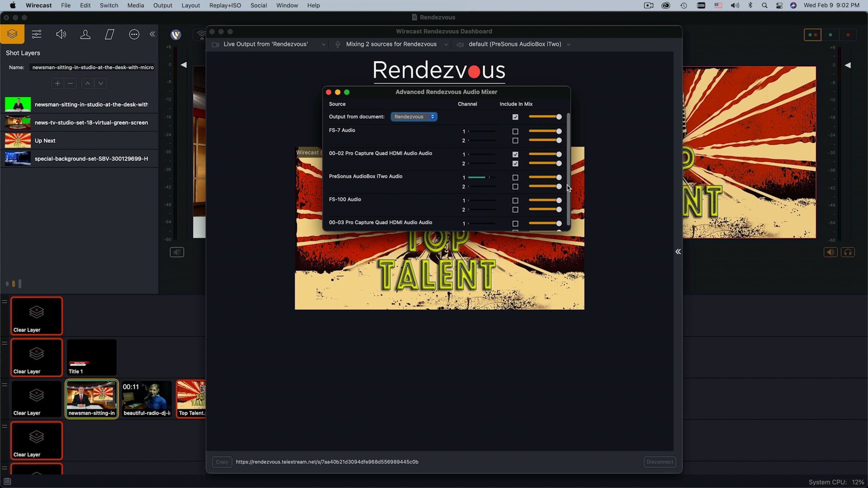Check FS-100 Audio channel 2 box
Image resolution: width=868 pixels, height=488 pixels.
pos(515,210)
